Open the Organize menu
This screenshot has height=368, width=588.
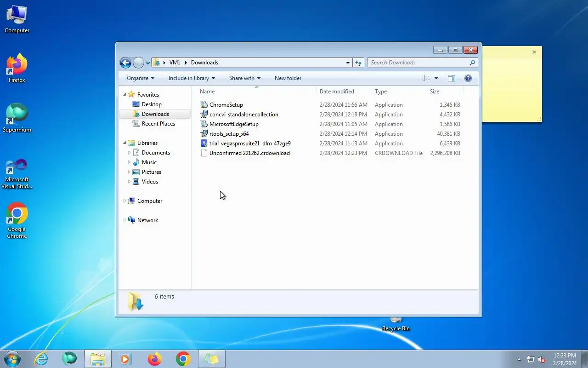[x=141, y=78]
